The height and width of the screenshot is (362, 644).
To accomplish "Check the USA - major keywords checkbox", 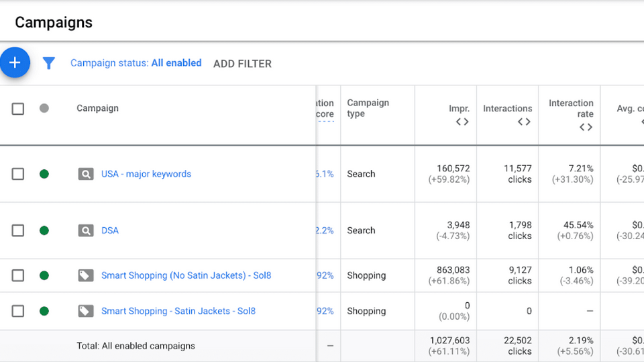I will tap(17, 173).
